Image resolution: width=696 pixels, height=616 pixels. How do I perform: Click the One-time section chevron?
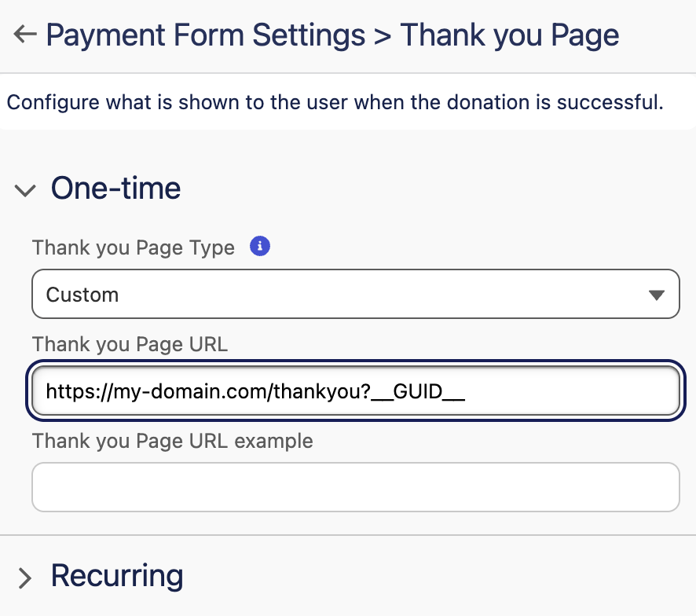point(24,189)
